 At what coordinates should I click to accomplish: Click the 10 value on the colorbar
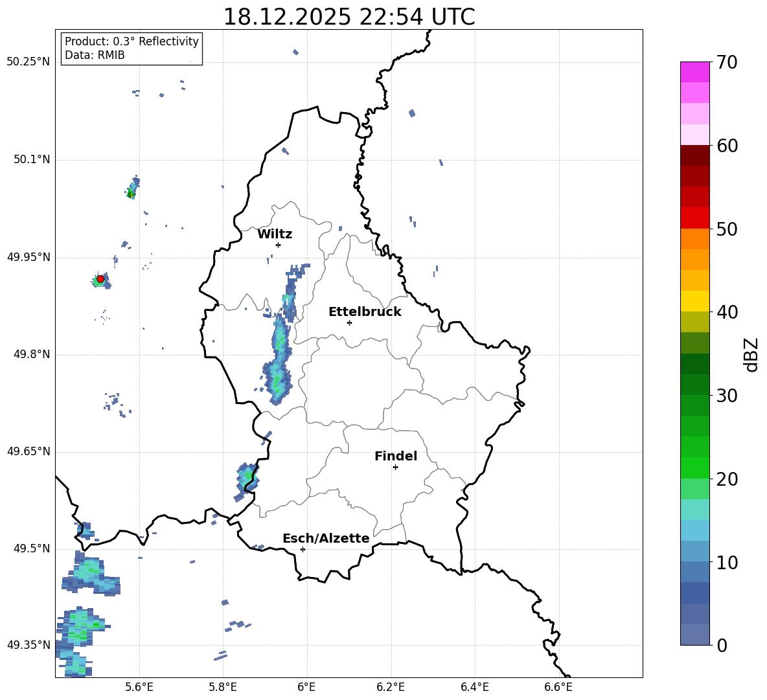click(x=727, y=563)
